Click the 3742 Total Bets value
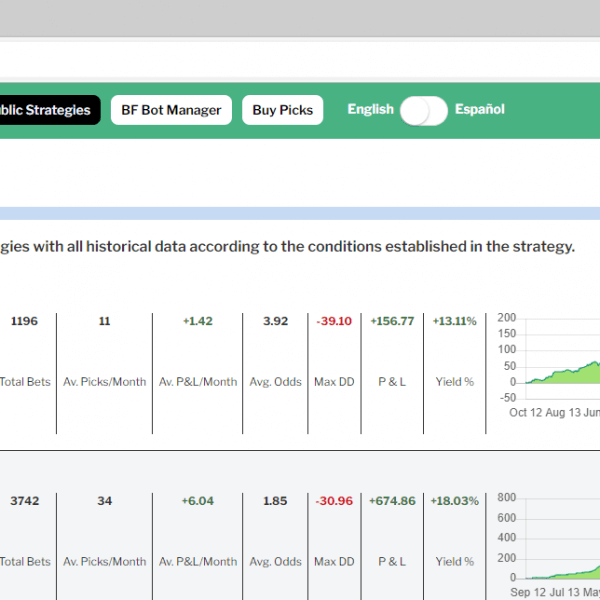Viewport: 600px width, 600px height. [x=24, y=501]
